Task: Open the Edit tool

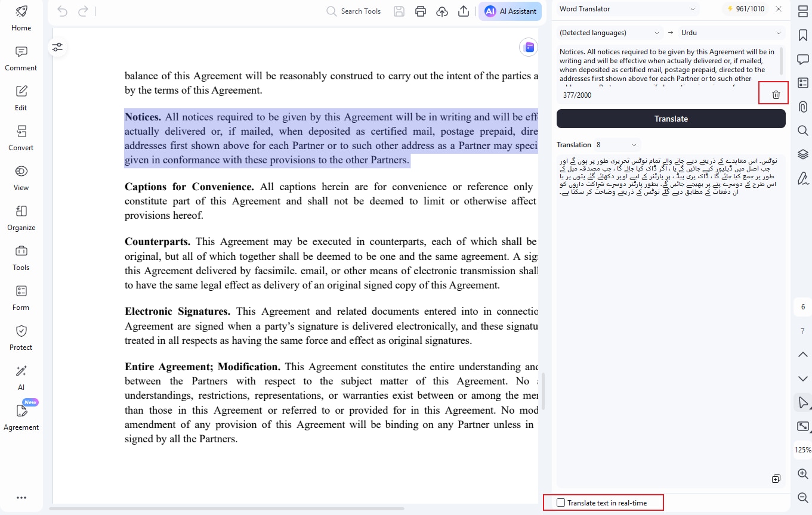Action: coord(21,98)
